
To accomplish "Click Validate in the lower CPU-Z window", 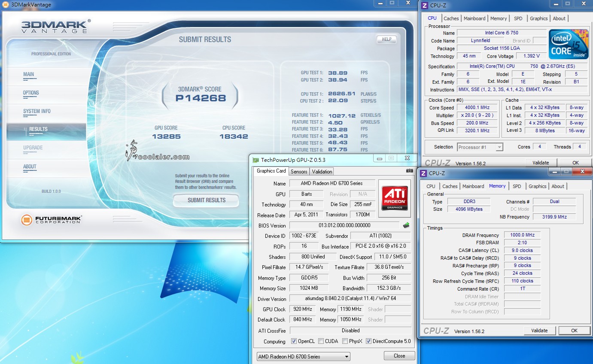I will click(539, 331).
